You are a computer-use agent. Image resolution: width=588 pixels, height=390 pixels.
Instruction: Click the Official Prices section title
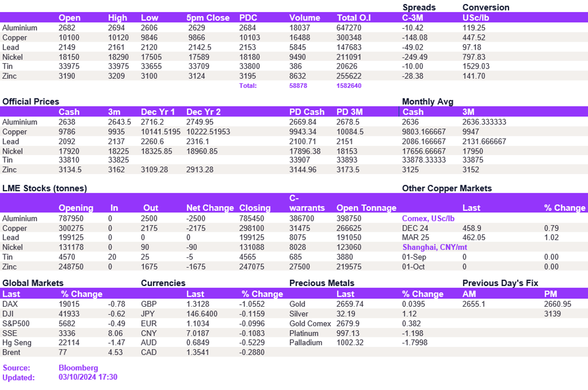coord(31,101)
